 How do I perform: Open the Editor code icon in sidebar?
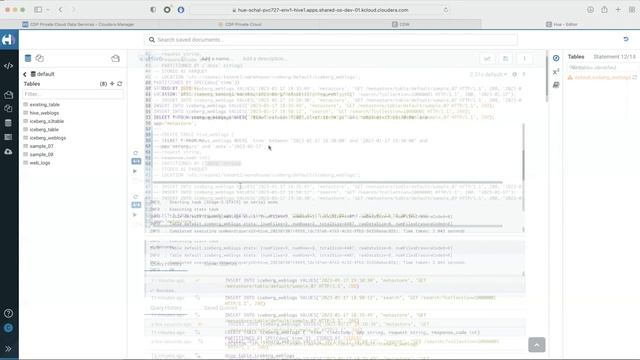(8, 66)
